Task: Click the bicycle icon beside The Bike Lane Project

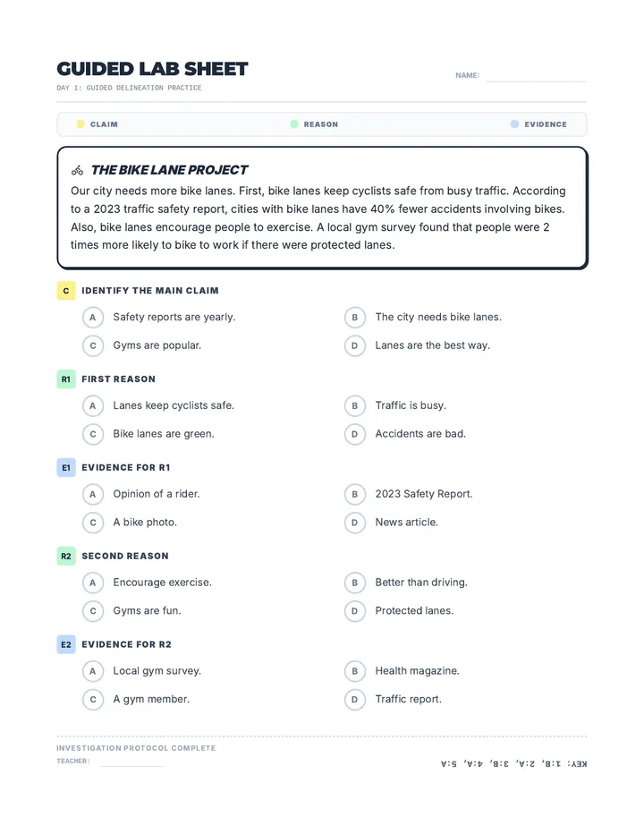Action: 77,170
